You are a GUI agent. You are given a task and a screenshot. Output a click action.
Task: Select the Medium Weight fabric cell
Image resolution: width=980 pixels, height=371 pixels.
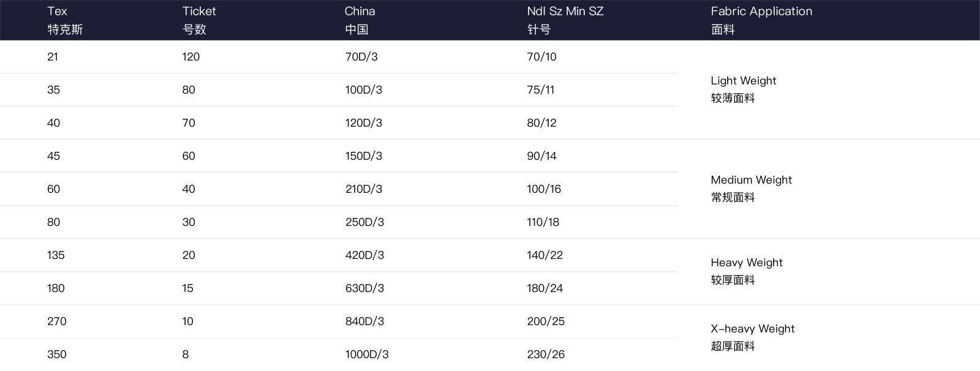(751, 189)
